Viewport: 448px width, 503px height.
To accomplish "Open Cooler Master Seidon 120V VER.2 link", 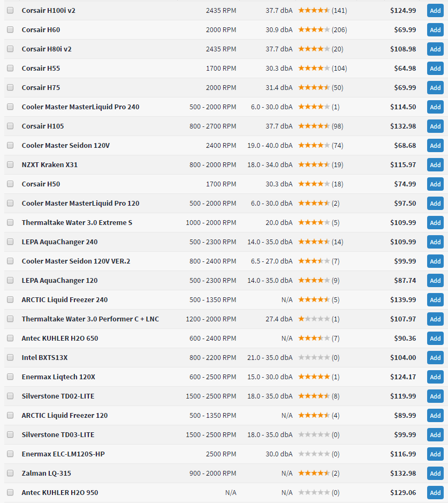I will [x=76, y=261].
